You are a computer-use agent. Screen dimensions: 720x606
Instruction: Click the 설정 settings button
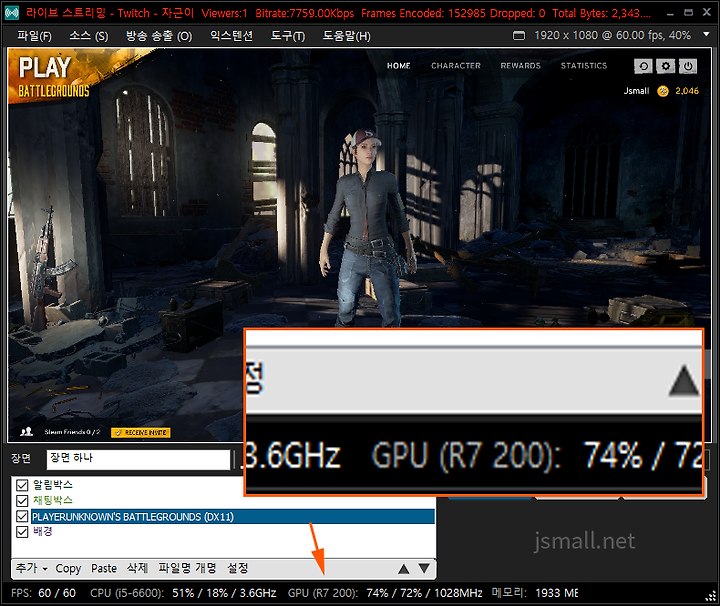238,568
